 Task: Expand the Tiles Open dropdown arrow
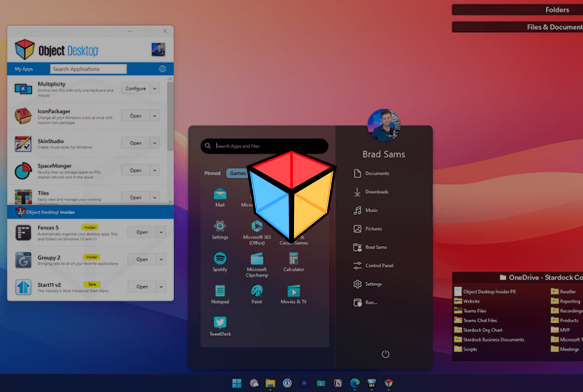point(155,197)
